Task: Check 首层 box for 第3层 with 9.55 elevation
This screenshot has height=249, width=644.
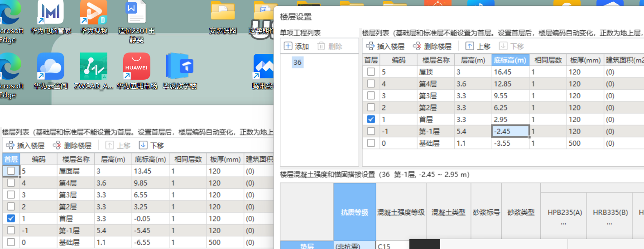Action: point(371,96)
